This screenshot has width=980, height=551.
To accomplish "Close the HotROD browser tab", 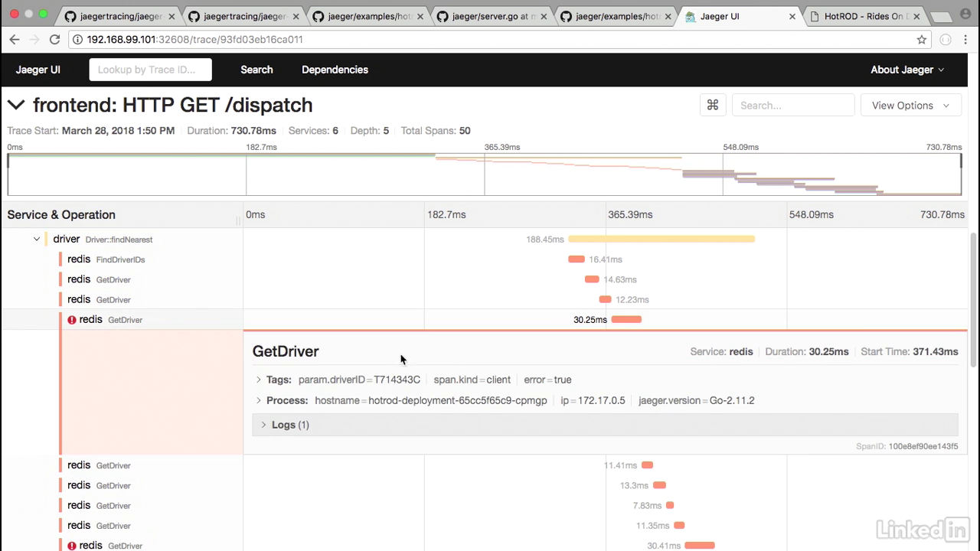I will [x=916, y=16].
